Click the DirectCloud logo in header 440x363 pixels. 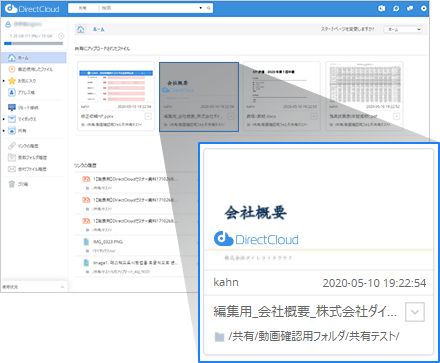32,9
